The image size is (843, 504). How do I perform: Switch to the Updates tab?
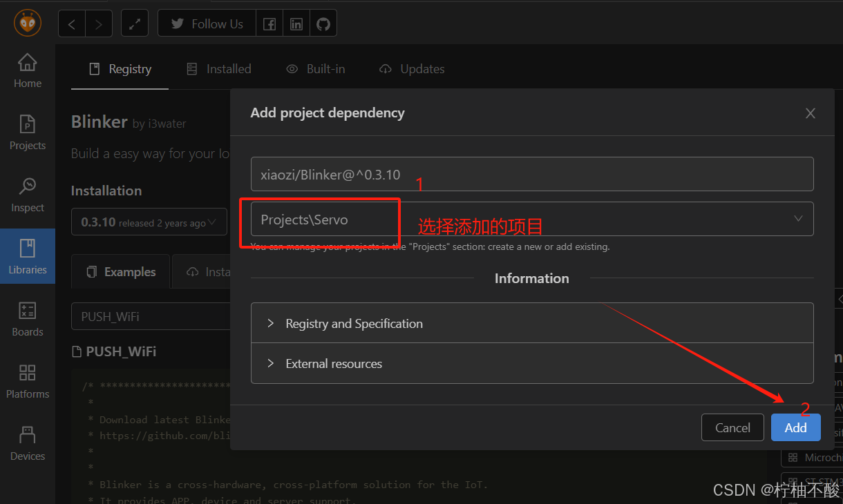pos(412,69)
